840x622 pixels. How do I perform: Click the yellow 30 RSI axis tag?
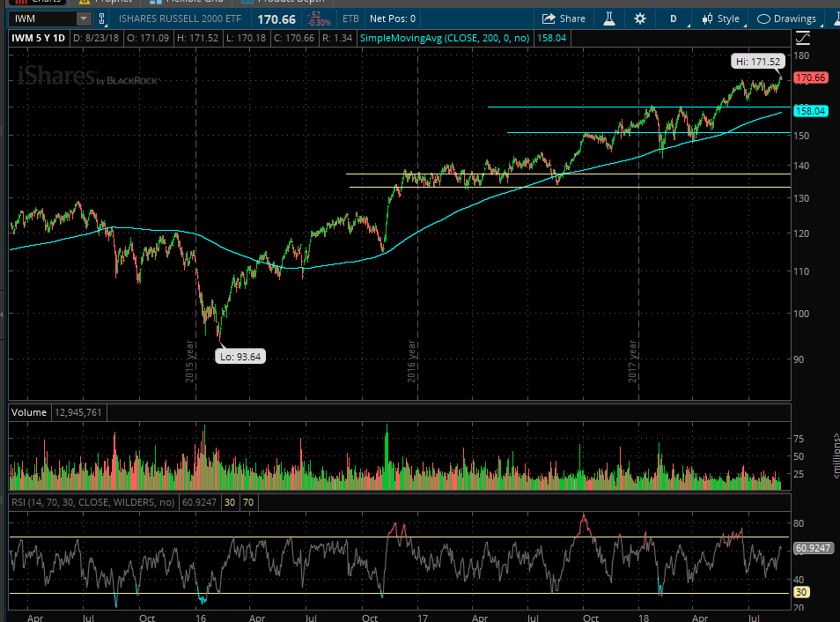[801, 592]
